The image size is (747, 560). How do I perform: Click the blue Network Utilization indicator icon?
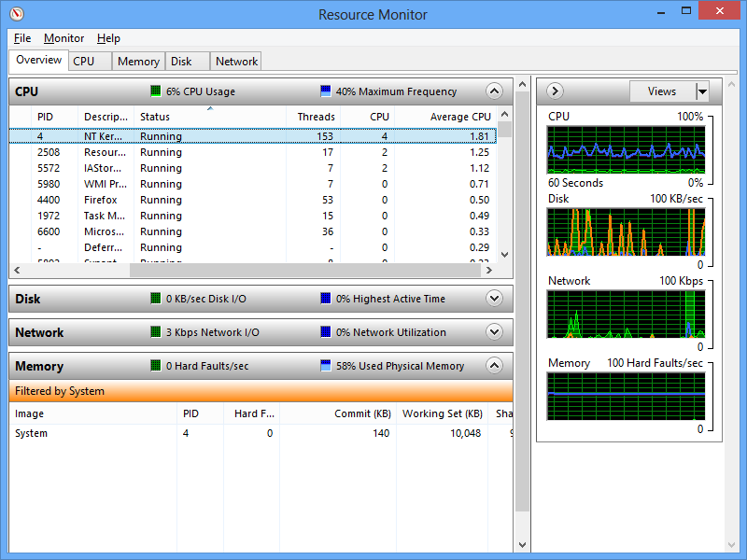coord(325,332)
